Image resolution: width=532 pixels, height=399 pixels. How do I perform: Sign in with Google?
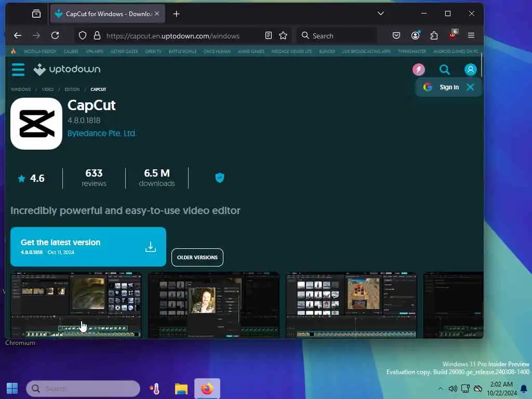pos(441,87)
